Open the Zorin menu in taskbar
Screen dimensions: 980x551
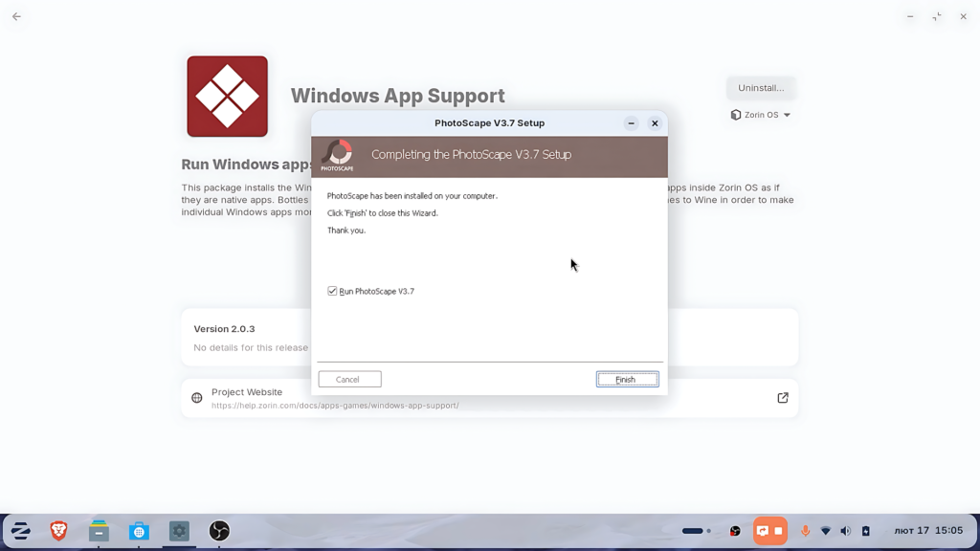21,531
